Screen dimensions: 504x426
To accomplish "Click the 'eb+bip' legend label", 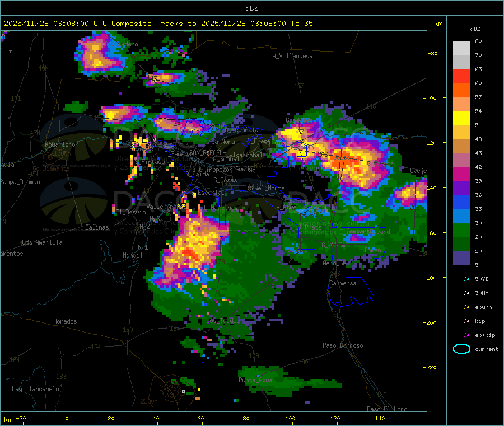I will [485, 335].
